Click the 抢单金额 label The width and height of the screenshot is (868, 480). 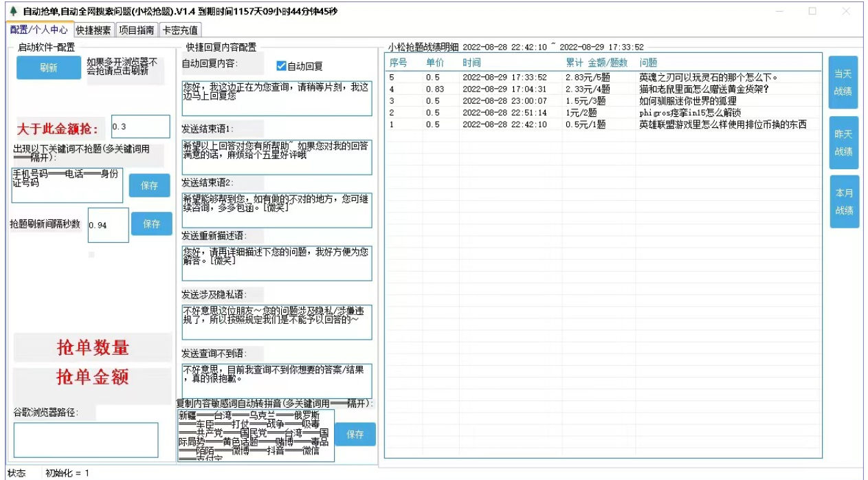pyautogui.click(x=91, y=375)
